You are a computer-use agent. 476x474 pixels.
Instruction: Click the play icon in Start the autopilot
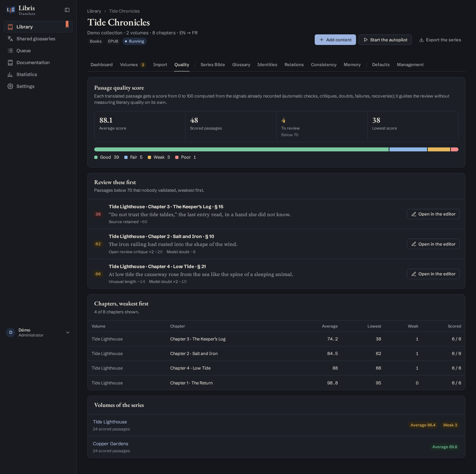tap(366, 40)
